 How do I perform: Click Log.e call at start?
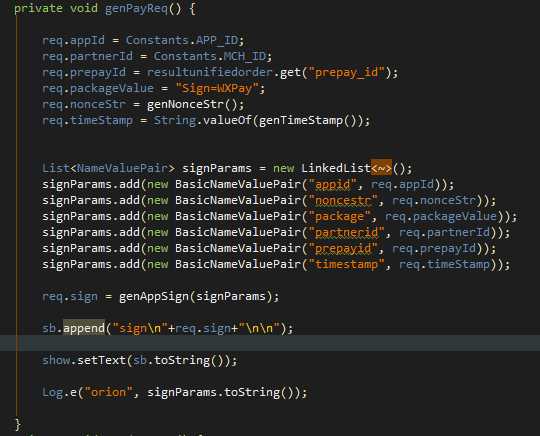(59, 392)
